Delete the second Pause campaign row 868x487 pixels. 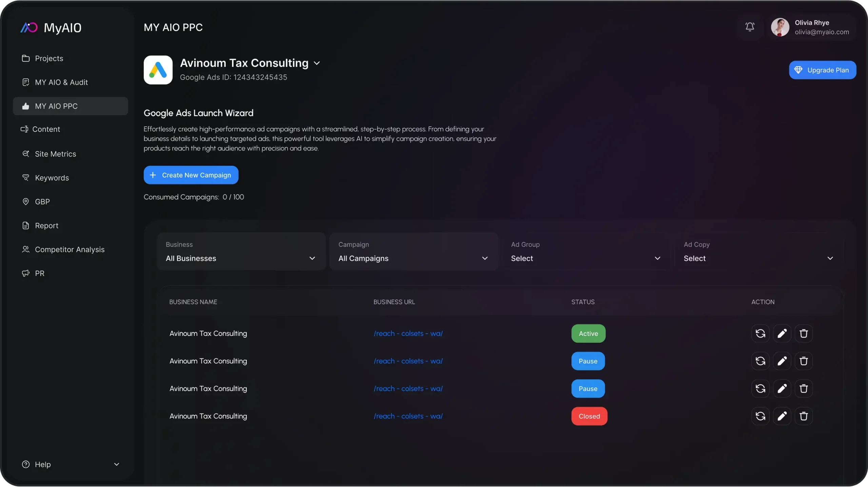point(804,389)
